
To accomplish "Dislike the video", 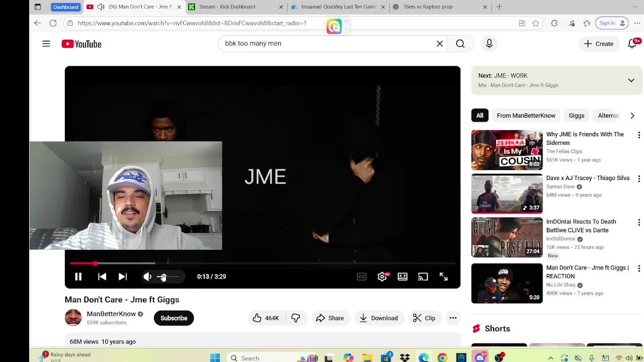I will (x=296, y=318).
